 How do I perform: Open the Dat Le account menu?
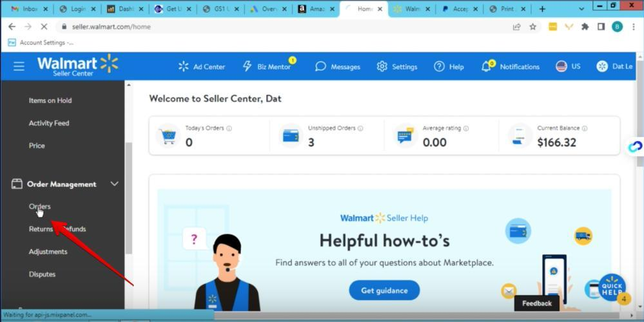[x=614, y=66]
